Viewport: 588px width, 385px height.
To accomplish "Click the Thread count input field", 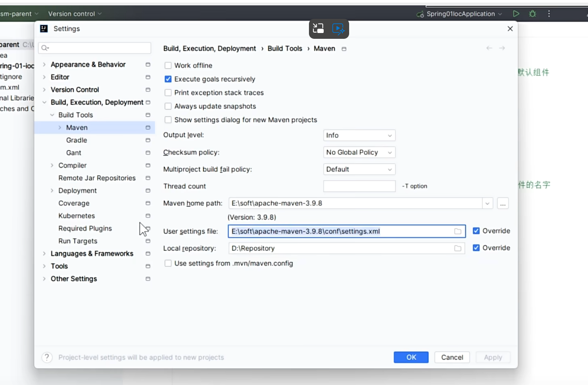I will (x=359, y=186).
